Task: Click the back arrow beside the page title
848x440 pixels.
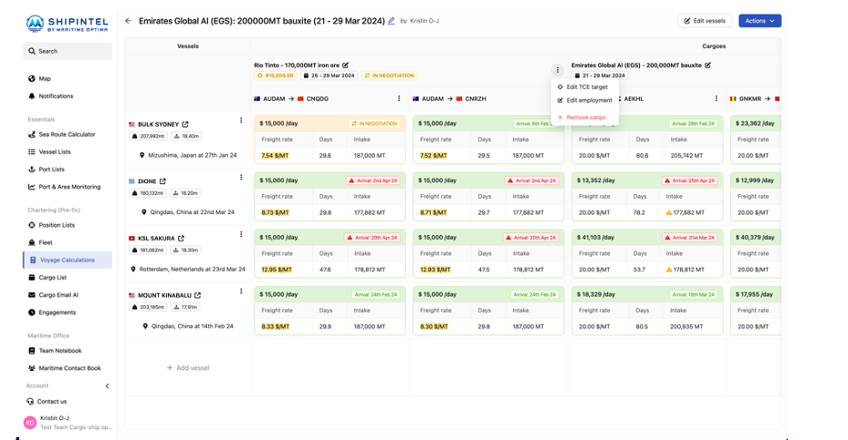Action: coord(128,21)
